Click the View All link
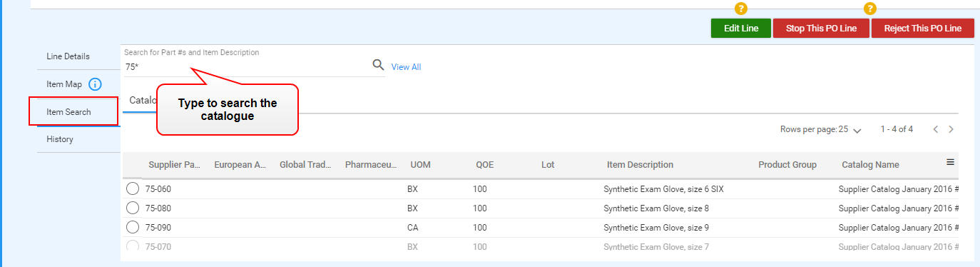Screen dimensions: 980x267 coord(406,67)
